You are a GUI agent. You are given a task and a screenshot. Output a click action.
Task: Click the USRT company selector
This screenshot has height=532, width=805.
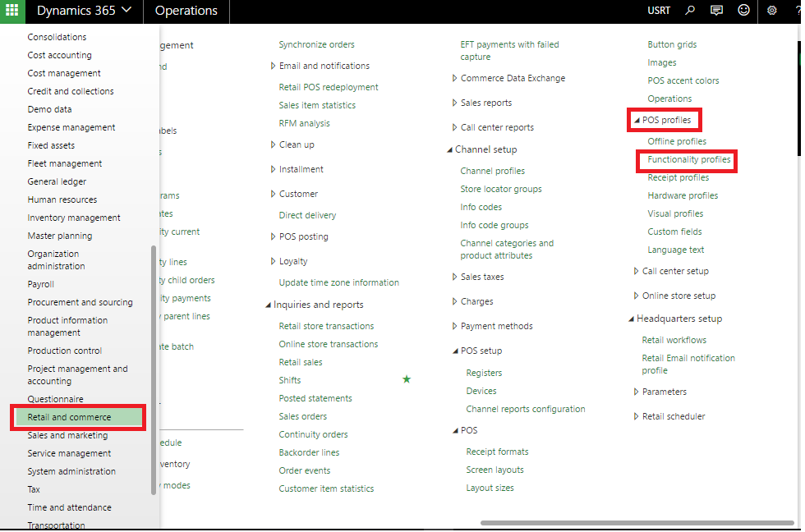(658, 11)
